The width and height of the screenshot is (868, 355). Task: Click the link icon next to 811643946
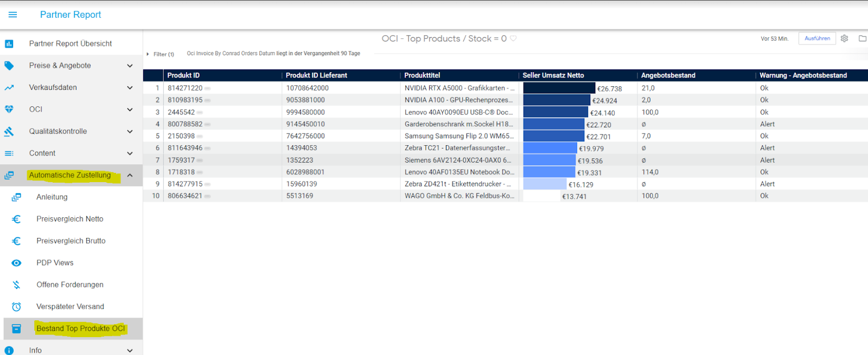(x=208, y=149)
